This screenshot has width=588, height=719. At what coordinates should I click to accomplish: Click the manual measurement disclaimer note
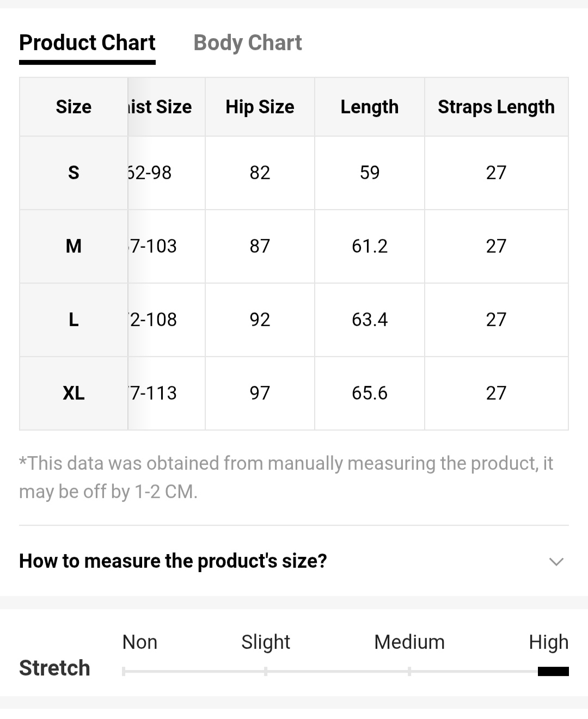tap(286, 477)
